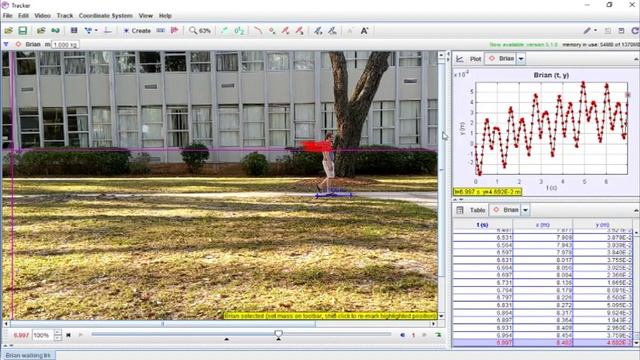Image resolution: width=640 pixels, height=360 pixels.
Task: Click the Plot button
Action: pyautogui.click(x=476, y=59)
